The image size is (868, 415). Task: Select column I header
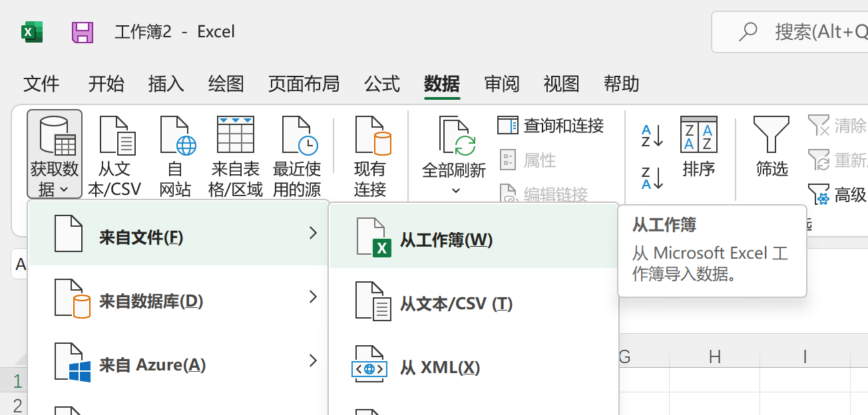pos(805,357)
